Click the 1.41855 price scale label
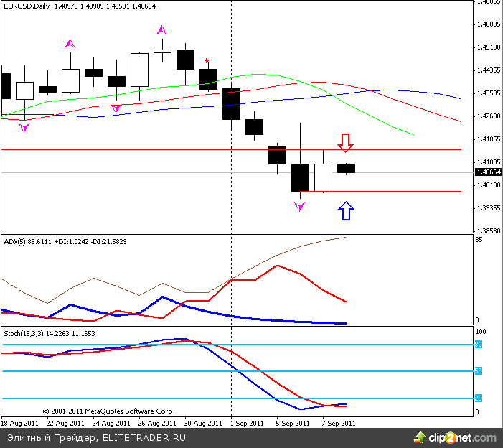The image size is (503, 448). click(488, 139)
